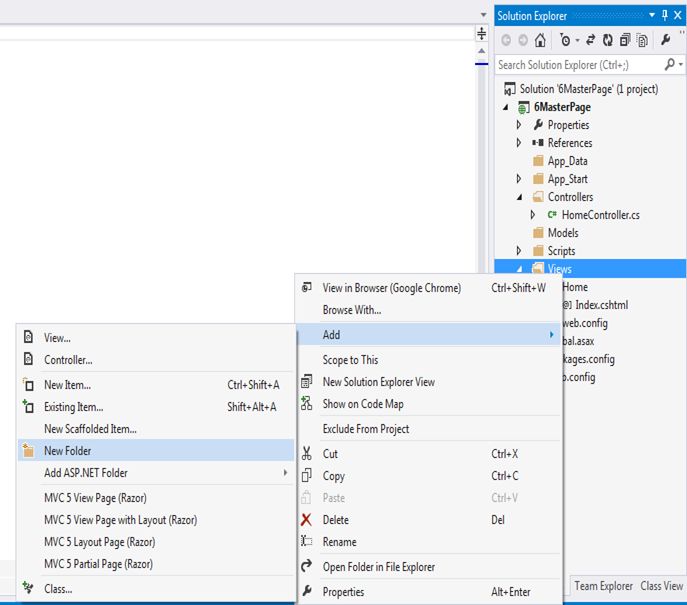Choose View in Browser (Google Chrome)
This screenshot has width=687, height=605.
pos(428,288)
